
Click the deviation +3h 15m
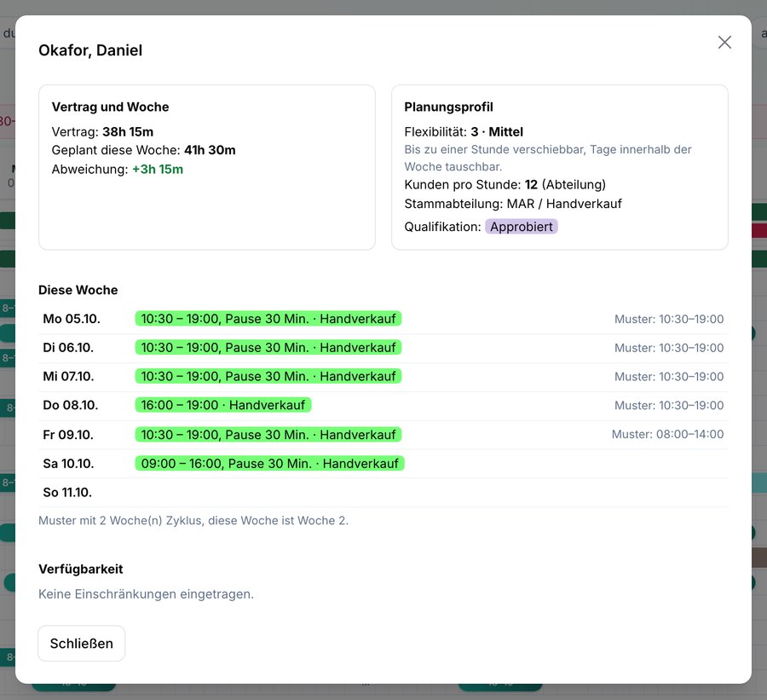[x=158, y=170]
